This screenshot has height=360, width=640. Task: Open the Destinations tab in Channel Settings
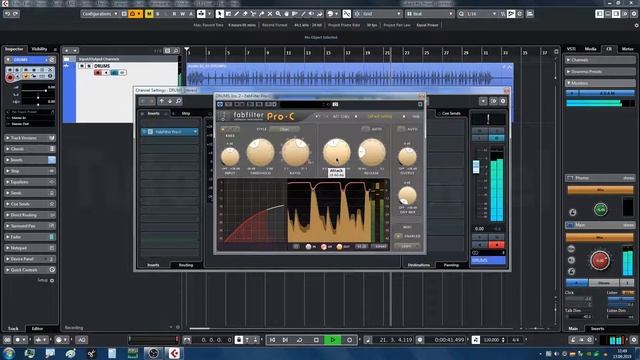(419, 265)
